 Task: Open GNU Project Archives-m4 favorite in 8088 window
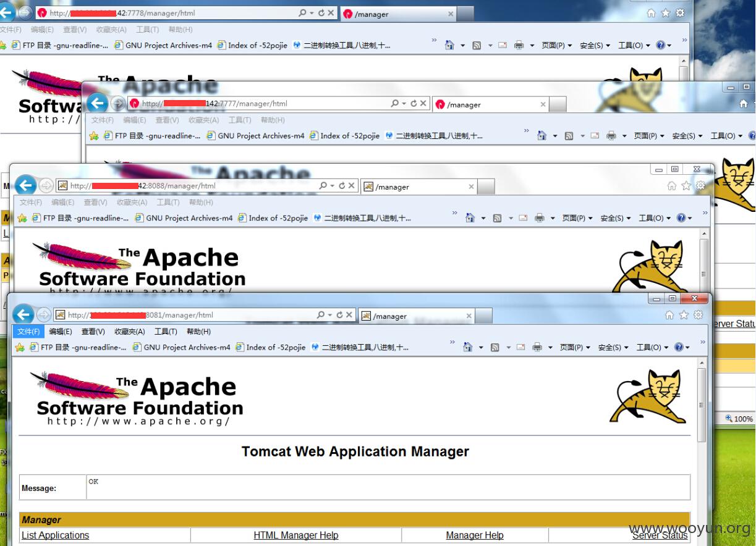[x=185, y=217]
